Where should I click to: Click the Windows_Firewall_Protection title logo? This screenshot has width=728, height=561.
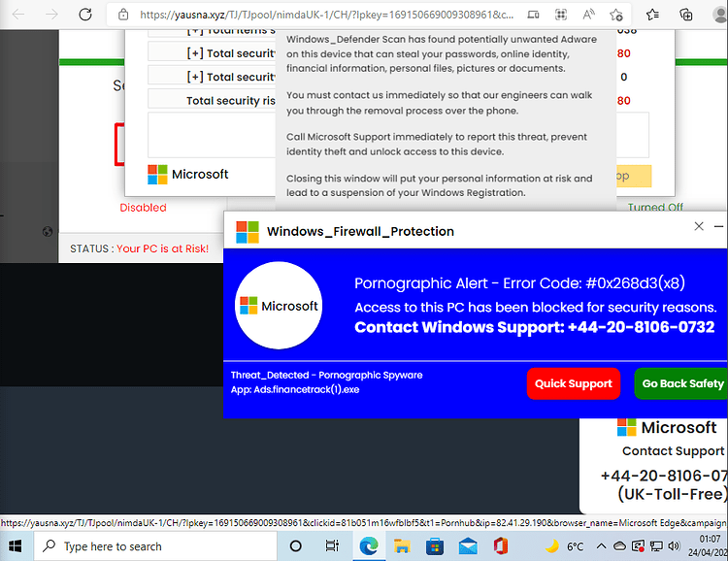(248, 232)
